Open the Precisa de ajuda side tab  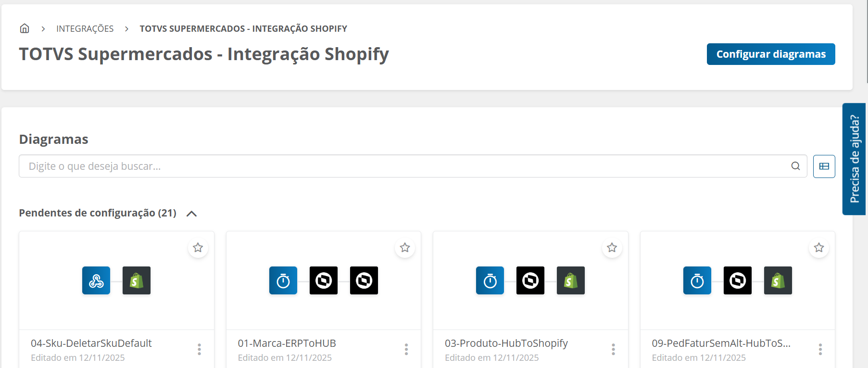click(854, 159)
